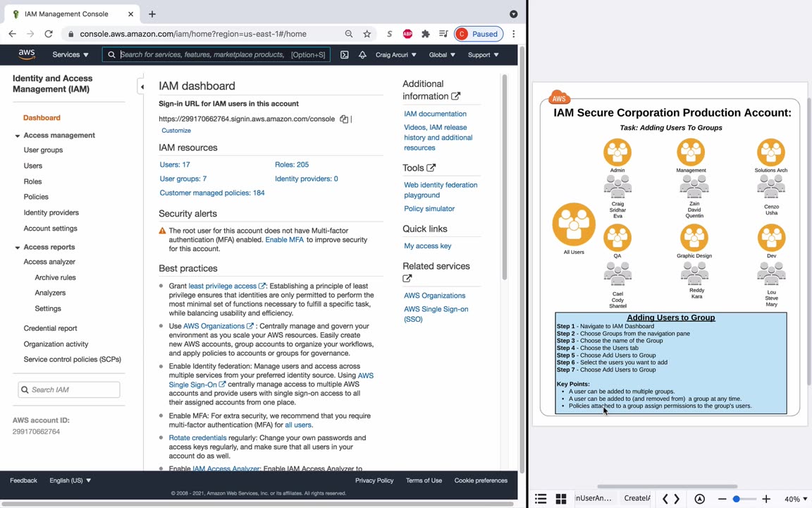Image resolution: width=812 pixels, height=508 pixels.
Task: Open Chrome three-dot menu
Action: coord(514,34)
